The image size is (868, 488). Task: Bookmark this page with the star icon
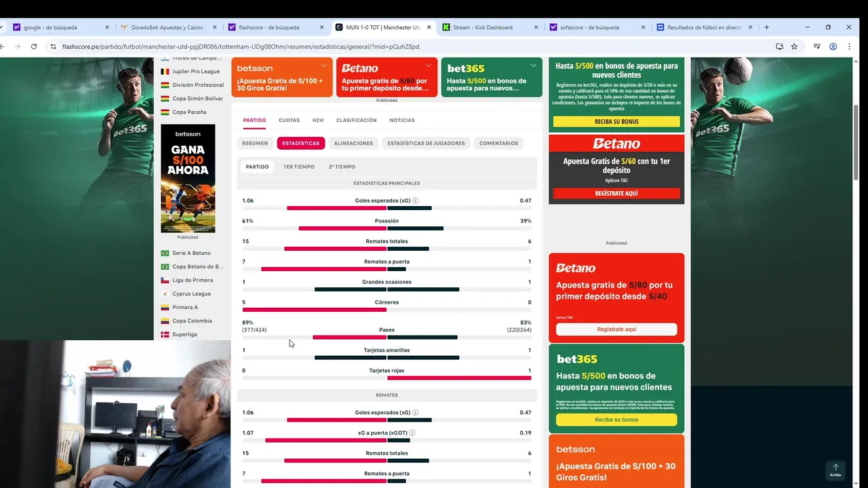coord(794,47)
